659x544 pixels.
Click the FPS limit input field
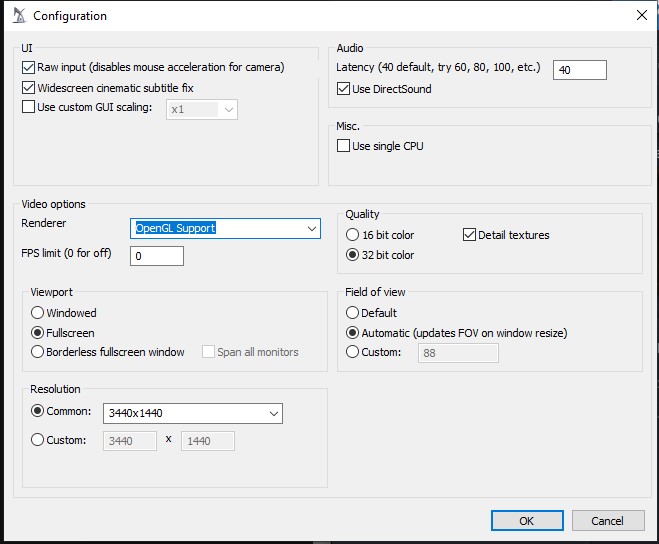(157, 256)
